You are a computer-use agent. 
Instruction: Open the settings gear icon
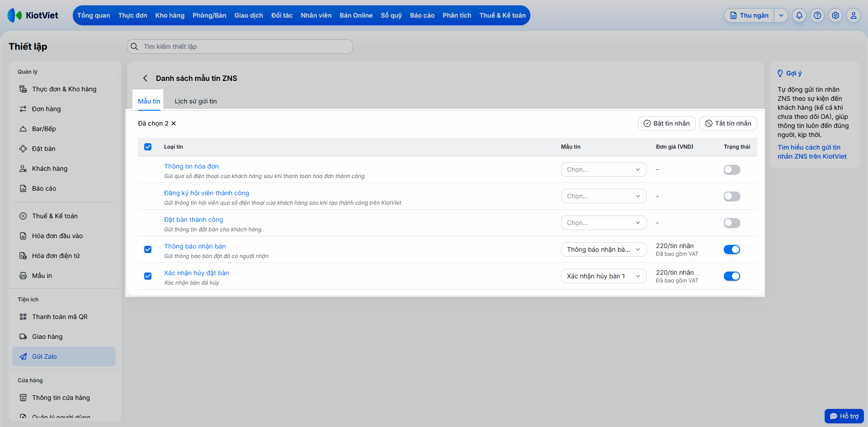[x=835, y=15]
